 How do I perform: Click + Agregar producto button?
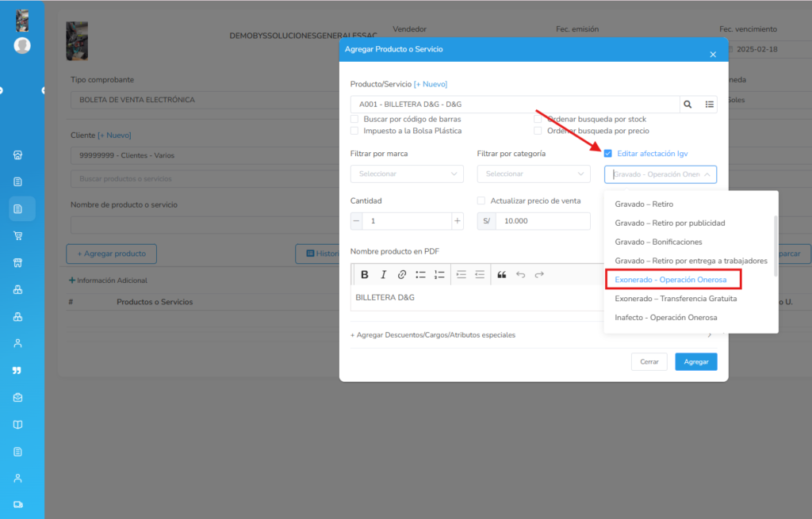click(111, 254)
